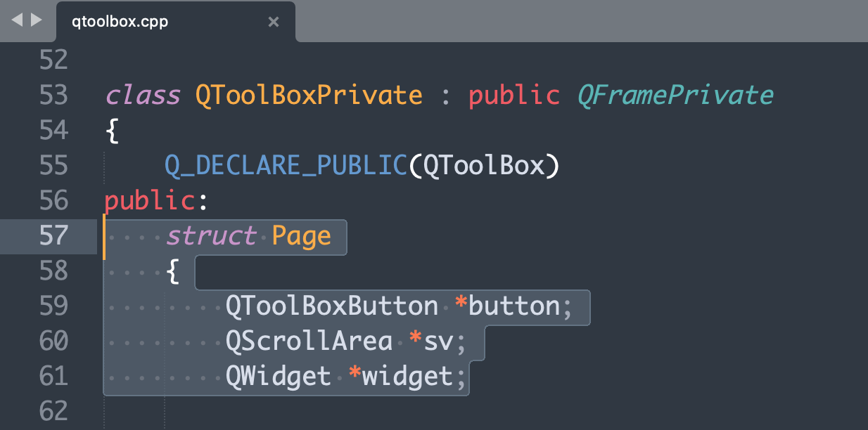Click the right tab navigation arrow
Image resolution: width=868 pixels, height=430 pixels.
[x=36, y=20]
